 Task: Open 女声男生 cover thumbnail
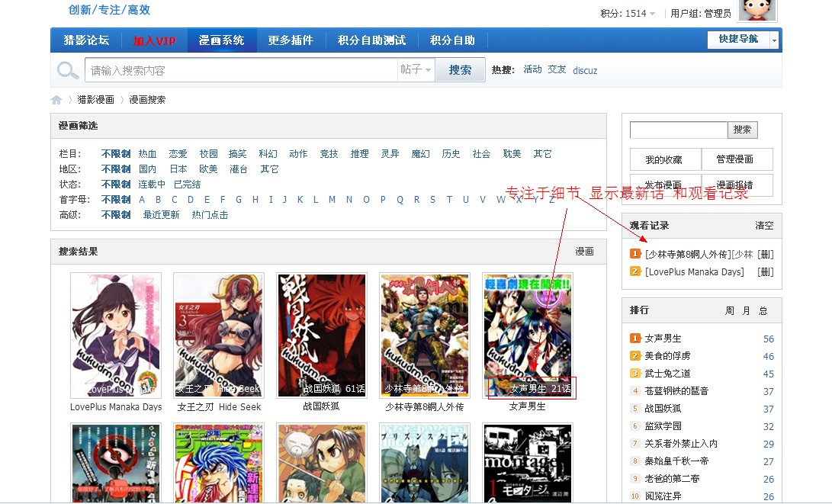pyautogui.click(x=528, y=335)
